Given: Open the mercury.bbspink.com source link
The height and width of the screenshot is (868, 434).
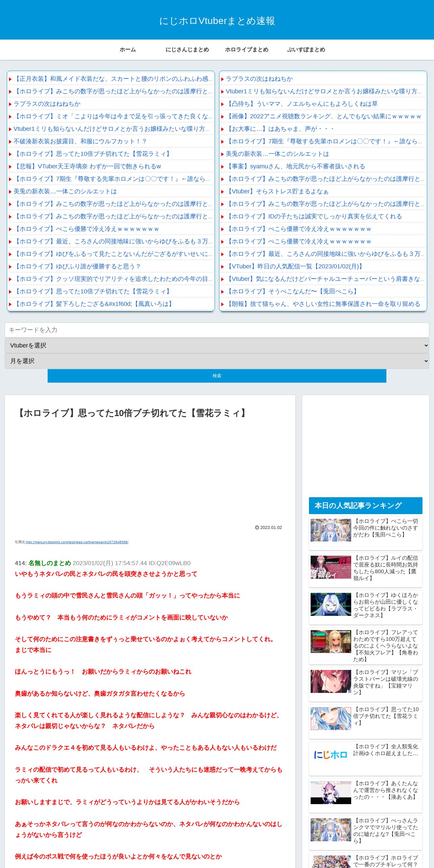Looking at the screenshot, I should point(77,542).
